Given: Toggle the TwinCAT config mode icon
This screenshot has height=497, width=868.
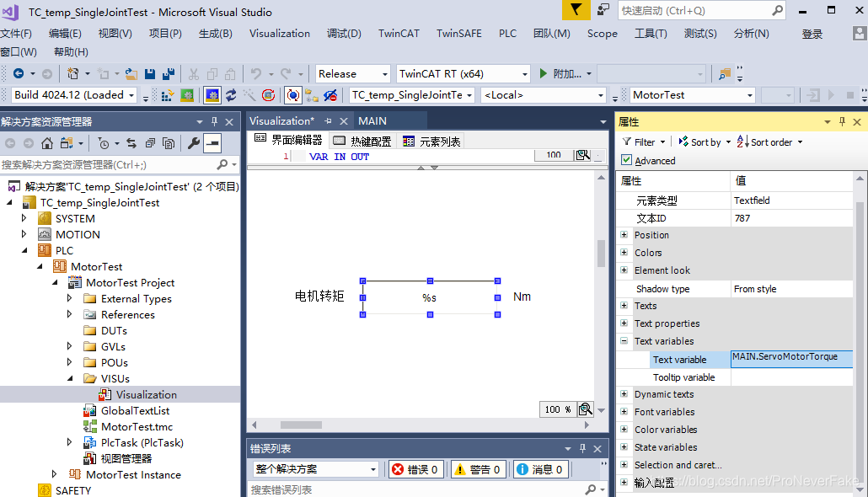Looking at the screenshot, I should click(x=212, y=95).
